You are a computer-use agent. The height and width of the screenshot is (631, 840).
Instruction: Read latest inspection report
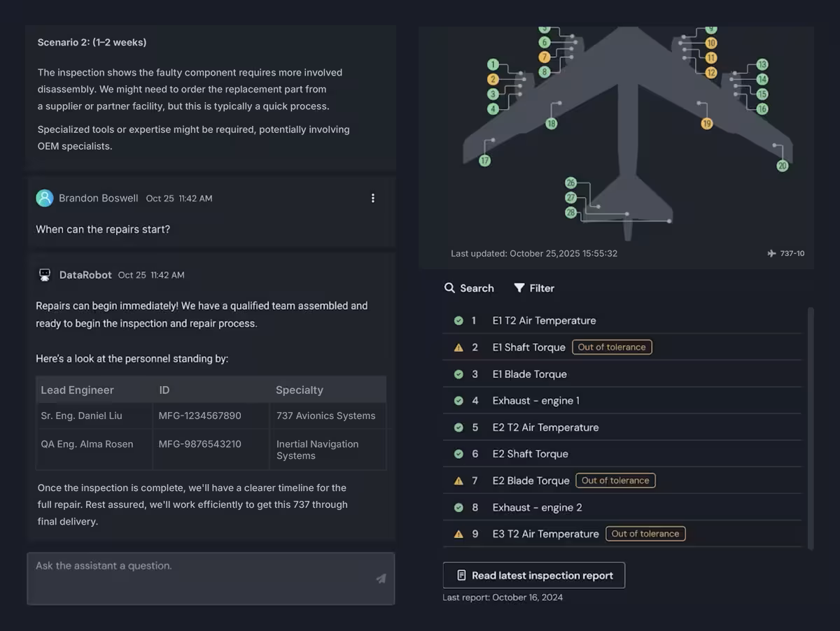click(534, 575)
